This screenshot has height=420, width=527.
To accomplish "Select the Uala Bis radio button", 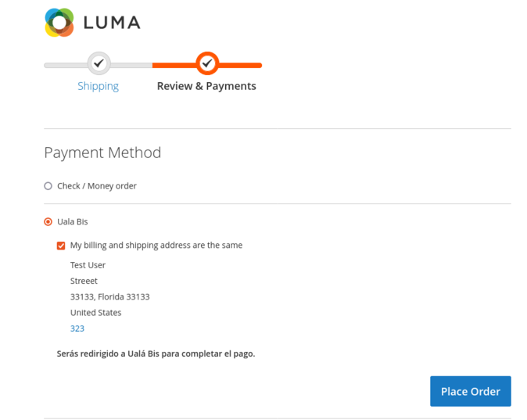I will tap(48, 222).
